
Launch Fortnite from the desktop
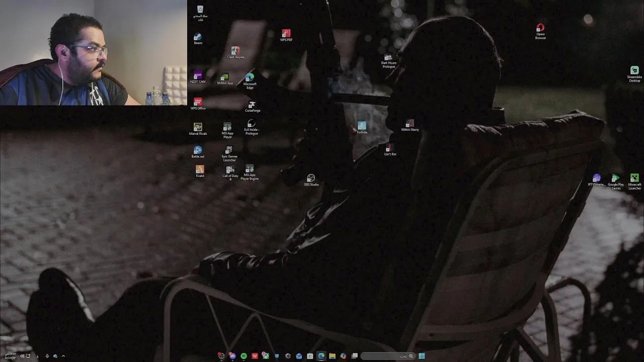pos(362,127)
